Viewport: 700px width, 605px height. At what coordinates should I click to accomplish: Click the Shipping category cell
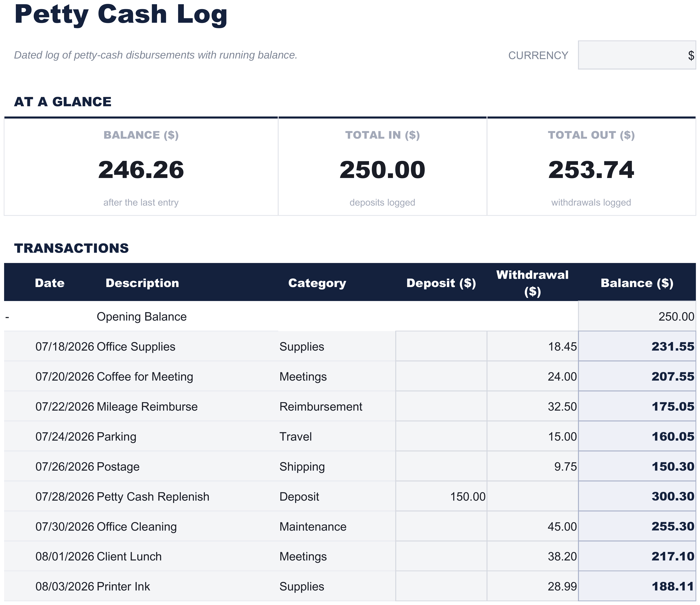pyautogui.click(x=337, y=467)
